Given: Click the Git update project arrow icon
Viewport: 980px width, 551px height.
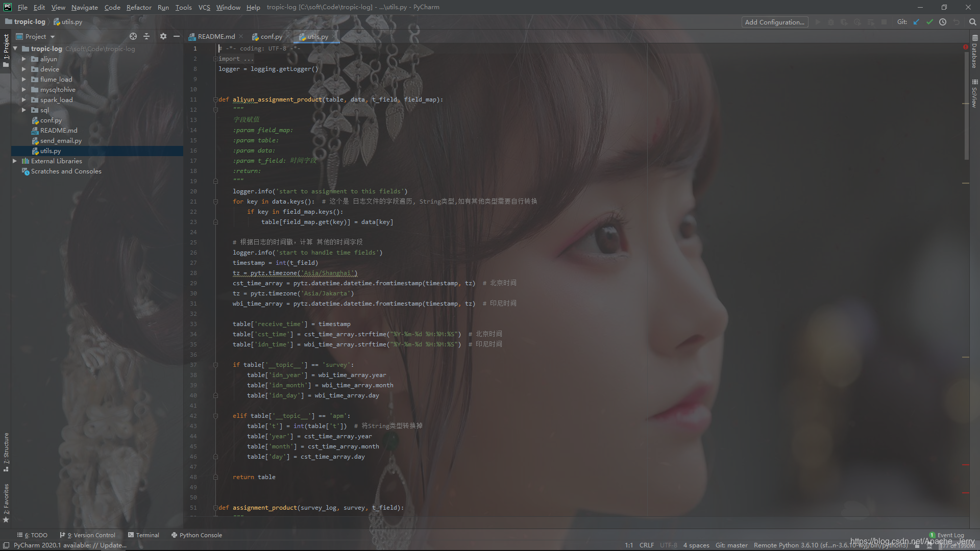Looking at the screenshot, I should (916, 22).
